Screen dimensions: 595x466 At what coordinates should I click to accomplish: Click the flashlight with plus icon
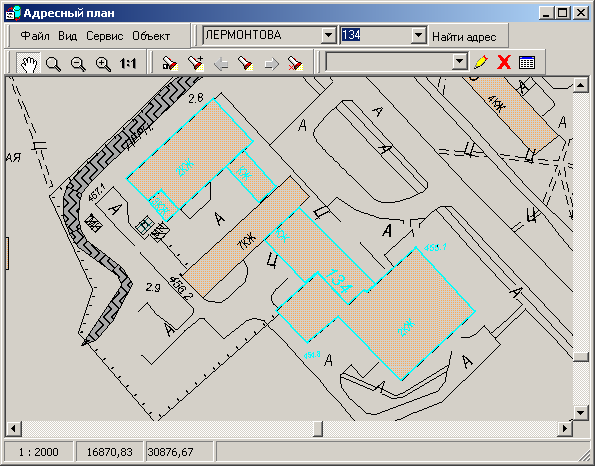pyautogui.click(x=195, y=63)
